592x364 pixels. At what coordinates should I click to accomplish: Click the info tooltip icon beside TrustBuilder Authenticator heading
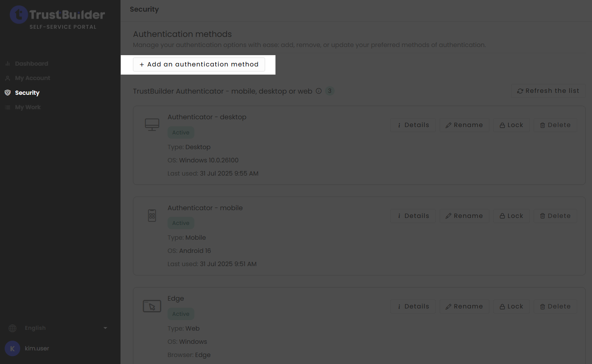319,91
